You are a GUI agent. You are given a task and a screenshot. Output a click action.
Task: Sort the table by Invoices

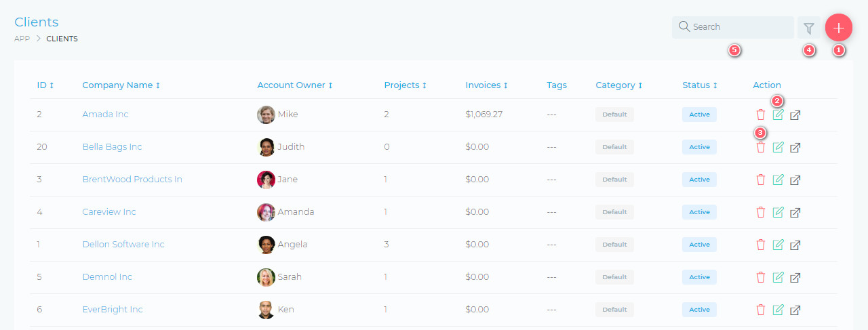486,85
